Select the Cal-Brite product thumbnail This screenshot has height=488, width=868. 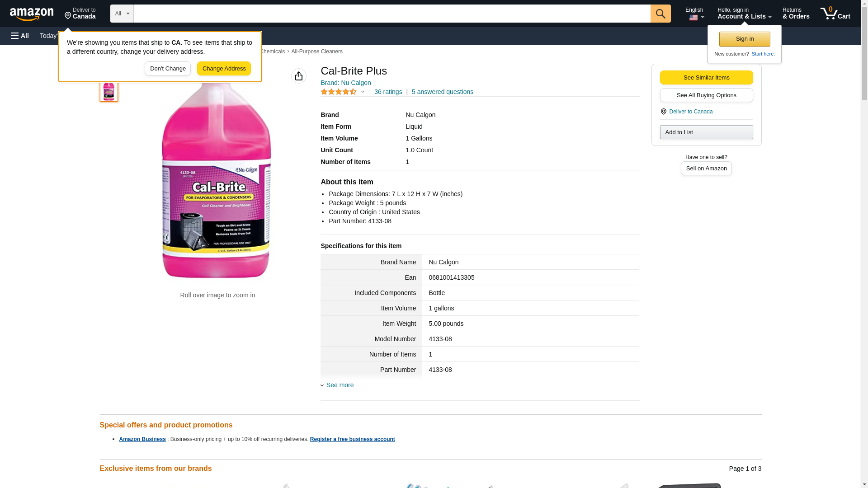[109, 90]
